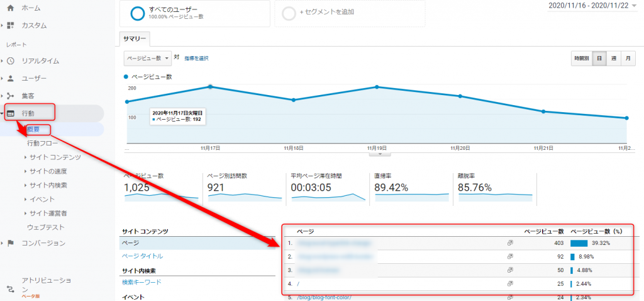The image size is (644, 301).
Task: Click the 平均ページ滞在時間 00:03:05 card
Action: tap(328, 188)
